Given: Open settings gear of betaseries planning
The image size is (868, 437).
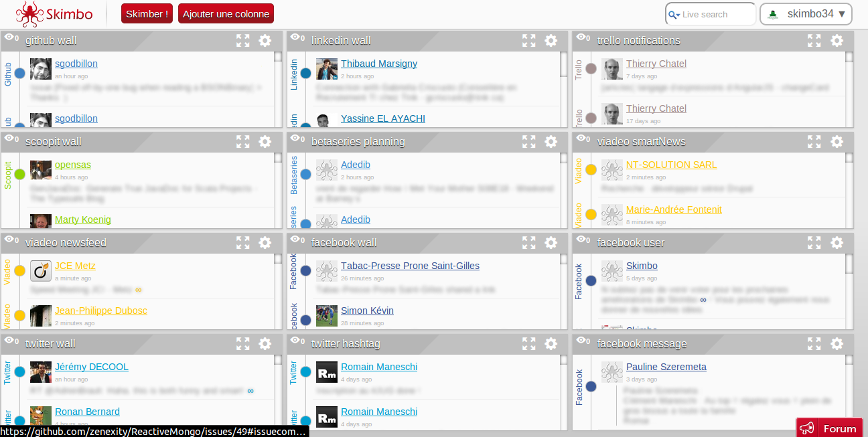Looking at the screenshot, I should pos(551,142).
